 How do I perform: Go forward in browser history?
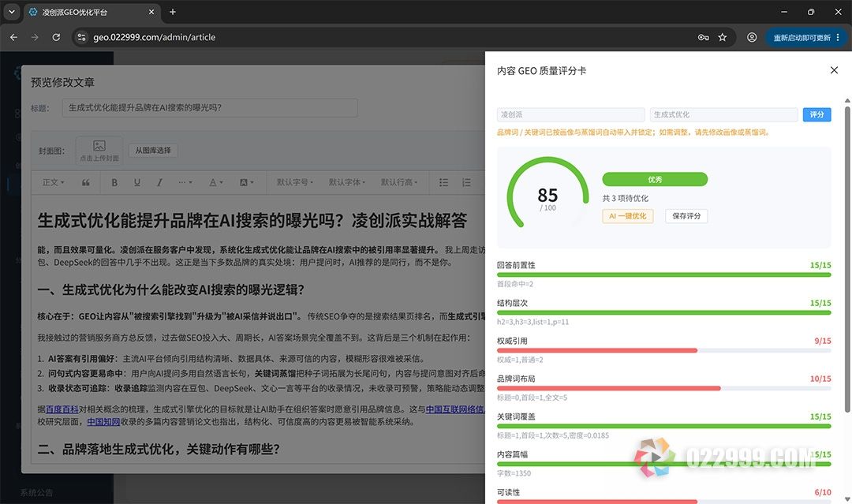[35, 38]
